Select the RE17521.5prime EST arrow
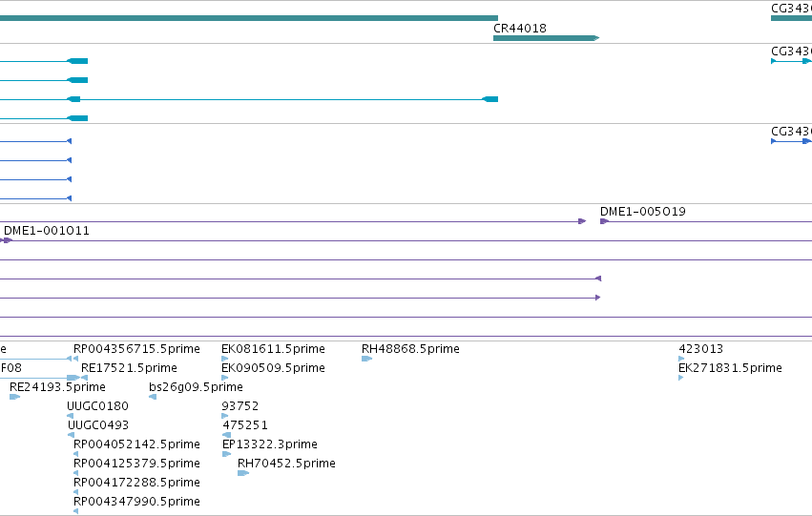 [x=84, y=378]
